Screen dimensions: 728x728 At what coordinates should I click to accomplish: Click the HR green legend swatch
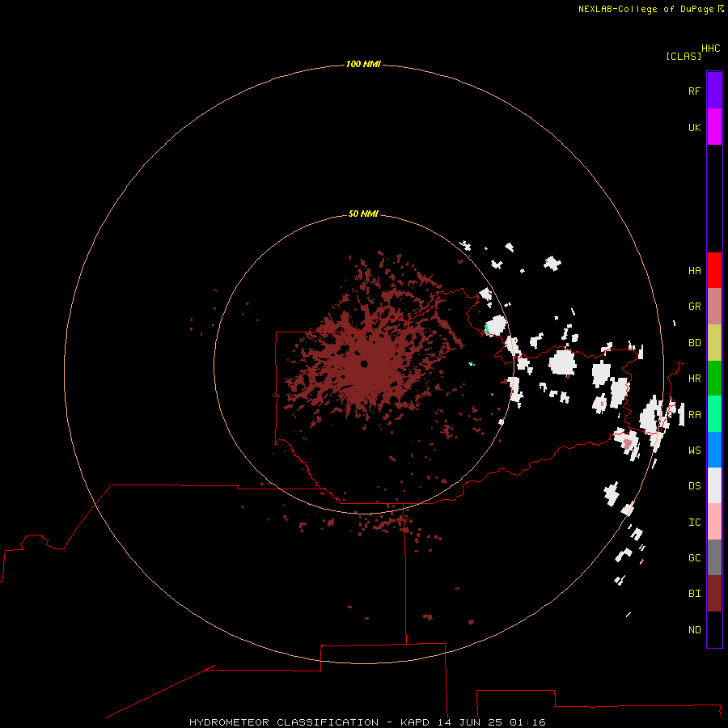[x=714, y=379]
